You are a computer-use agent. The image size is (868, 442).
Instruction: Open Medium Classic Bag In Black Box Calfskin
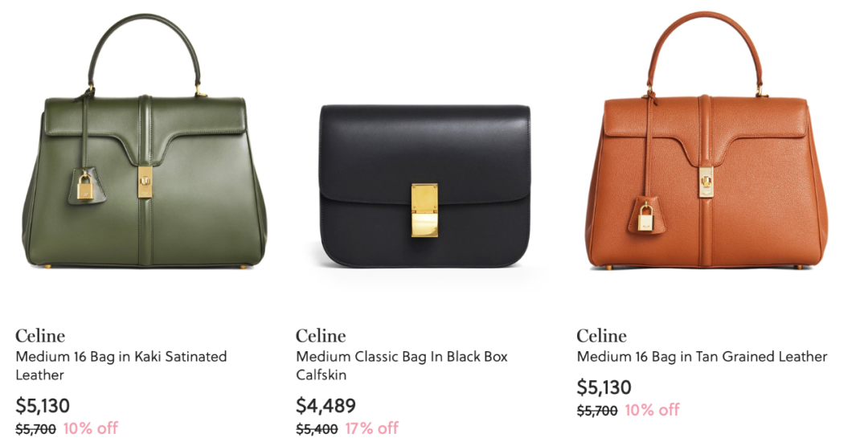point(402,366)
